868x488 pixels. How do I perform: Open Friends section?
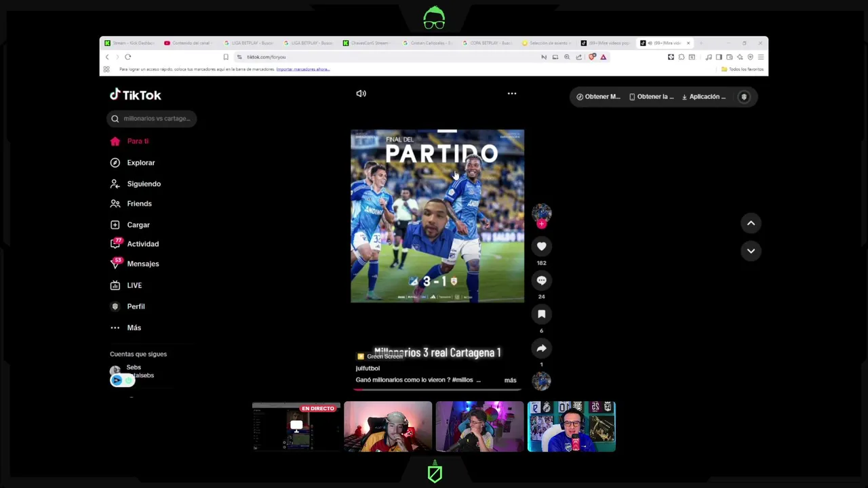tap(132, 203)
